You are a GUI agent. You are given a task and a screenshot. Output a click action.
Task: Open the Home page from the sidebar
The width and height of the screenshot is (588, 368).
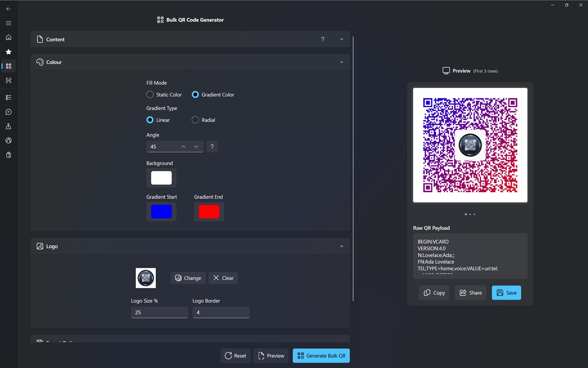8,37
